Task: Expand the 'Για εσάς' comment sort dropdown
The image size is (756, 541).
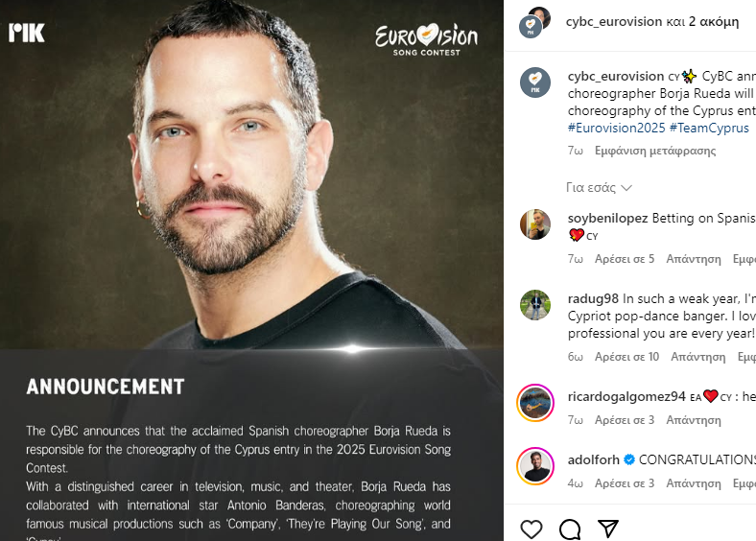Action: [599, 187]
